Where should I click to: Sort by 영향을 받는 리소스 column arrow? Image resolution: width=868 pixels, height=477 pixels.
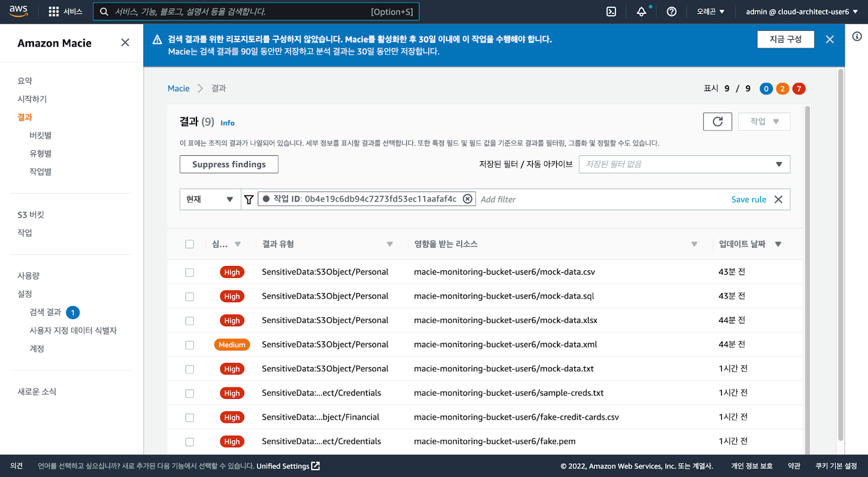point(694,244)
